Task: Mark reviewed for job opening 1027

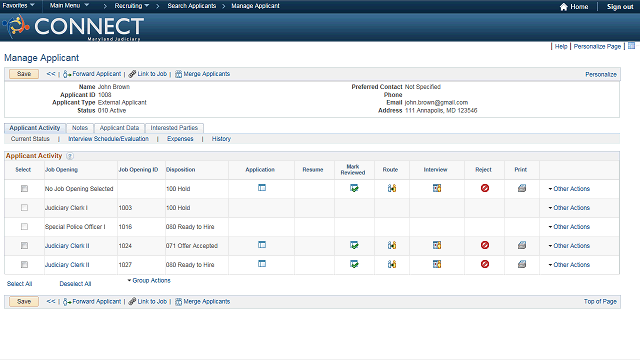Action: tap(354, 264)
